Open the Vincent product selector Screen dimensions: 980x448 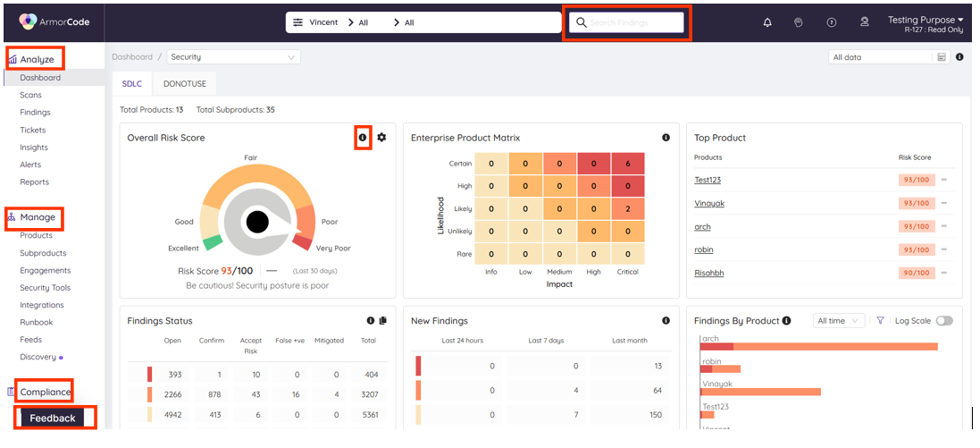point(323,22)
